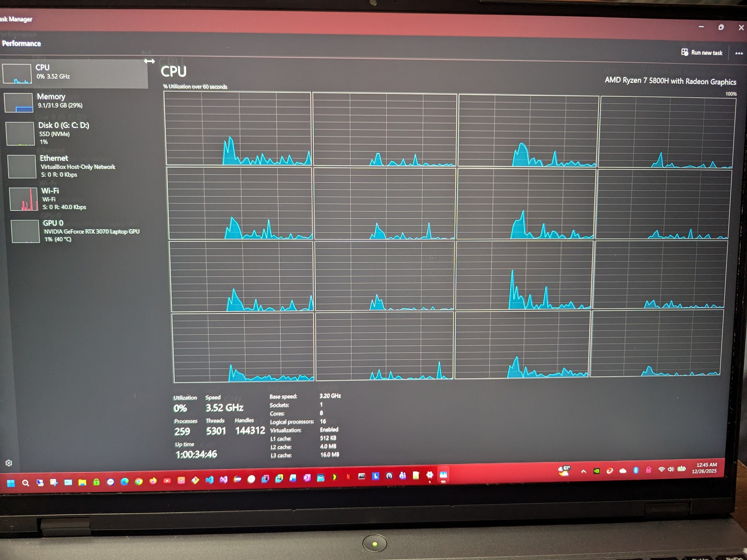Image resolution: width=747 pixels, height=560 pixels.
Task: Open Wi-Fi network tray icon
Action: [661, 470]
